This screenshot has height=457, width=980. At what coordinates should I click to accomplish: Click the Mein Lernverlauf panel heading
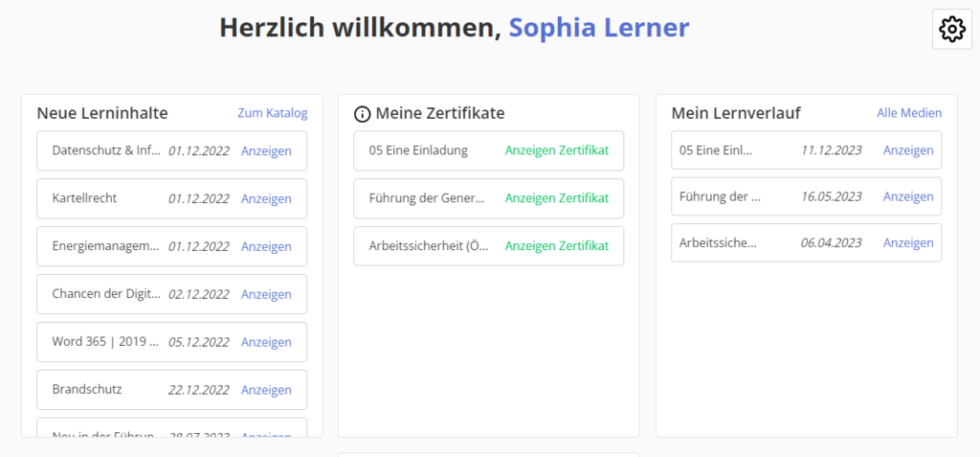tap(735, 113)
